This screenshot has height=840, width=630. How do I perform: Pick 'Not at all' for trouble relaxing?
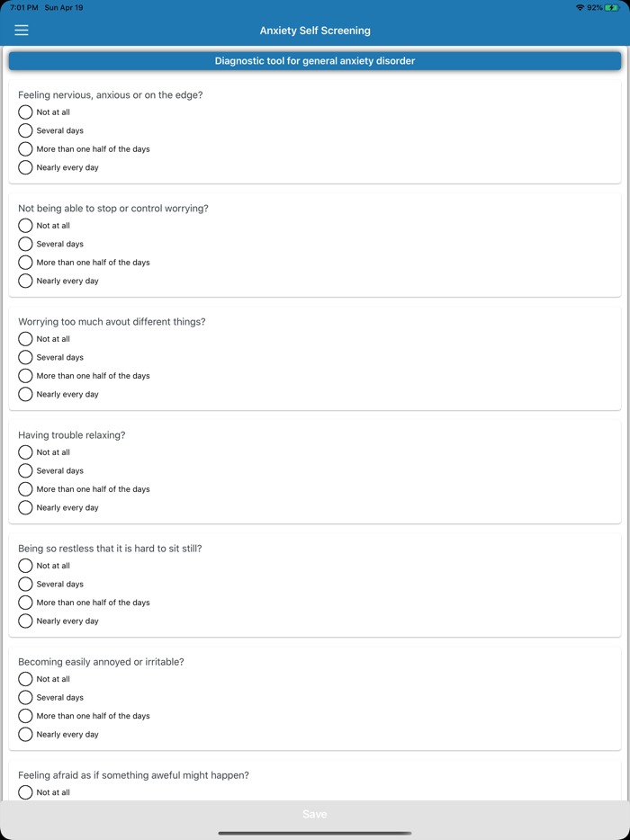click(25, 452)
